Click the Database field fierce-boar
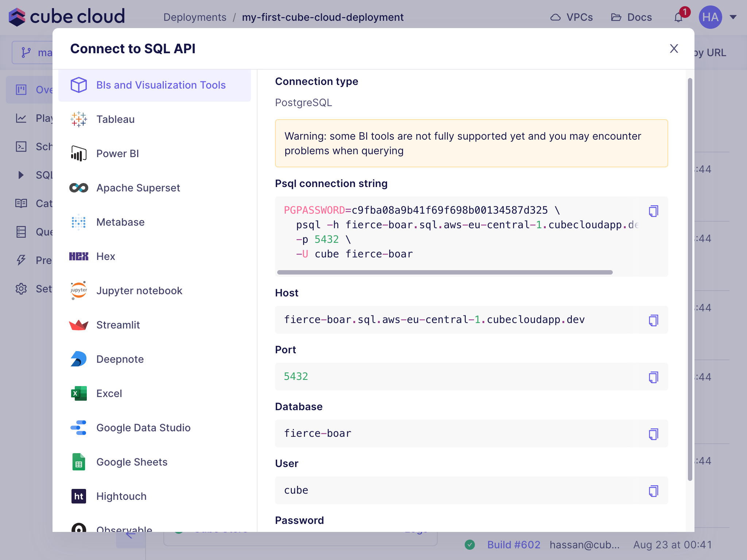 point(472,433)
